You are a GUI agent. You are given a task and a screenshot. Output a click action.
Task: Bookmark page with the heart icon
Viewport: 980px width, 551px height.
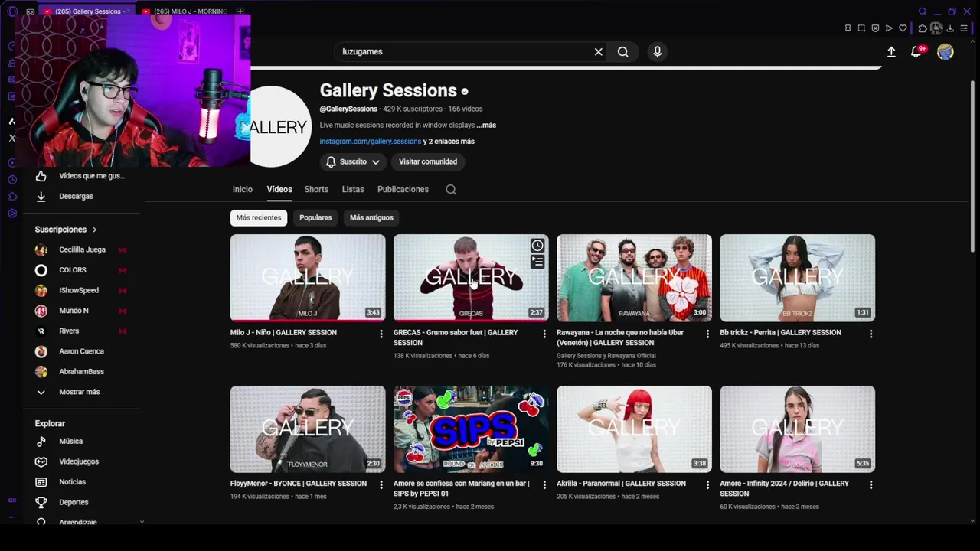point(903,28)
